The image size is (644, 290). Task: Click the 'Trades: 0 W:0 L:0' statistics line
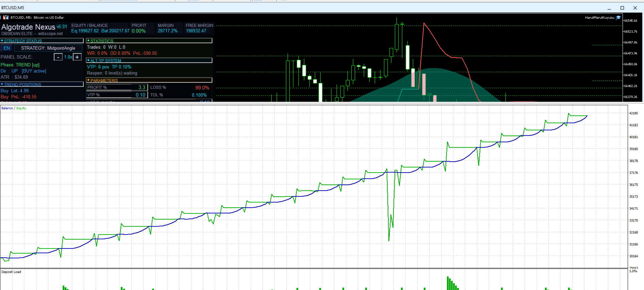106,47
